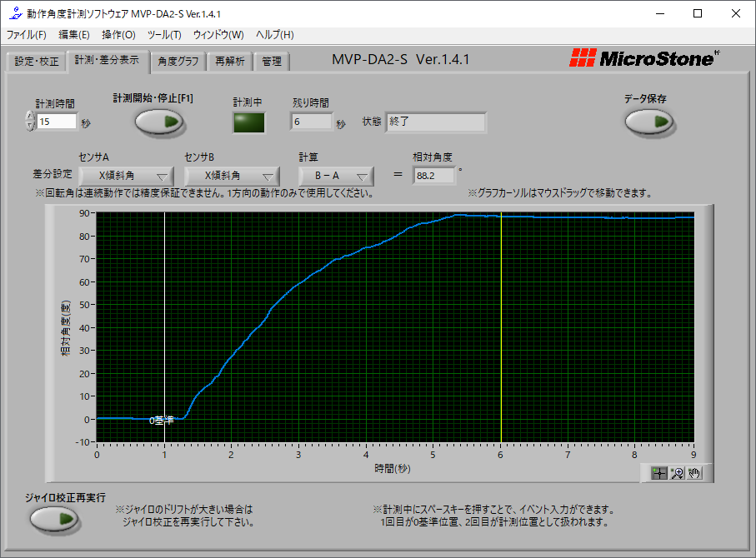
Task: Close the MVP-DA2-S window
Action: pyautogui.click(x=735, y=13)
